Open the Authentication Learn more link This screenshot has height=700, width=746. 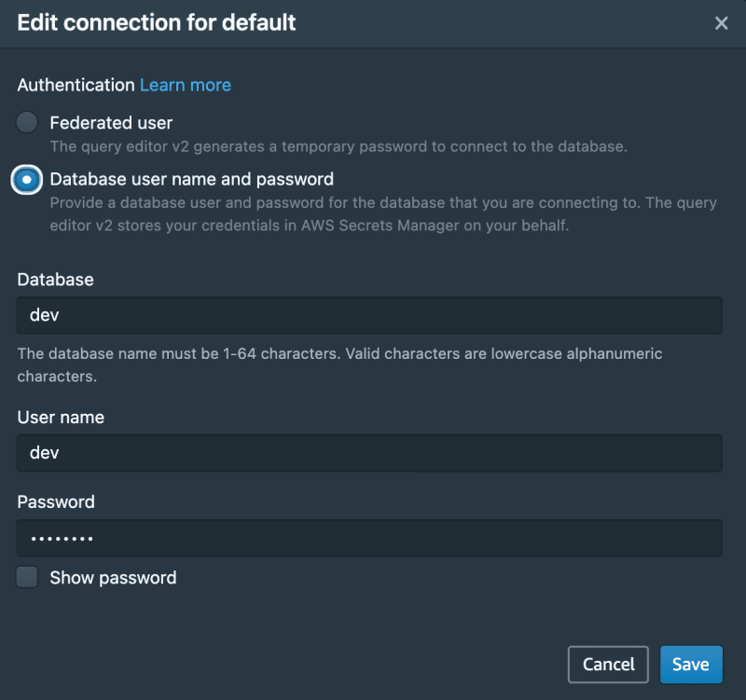coord(185,85)
